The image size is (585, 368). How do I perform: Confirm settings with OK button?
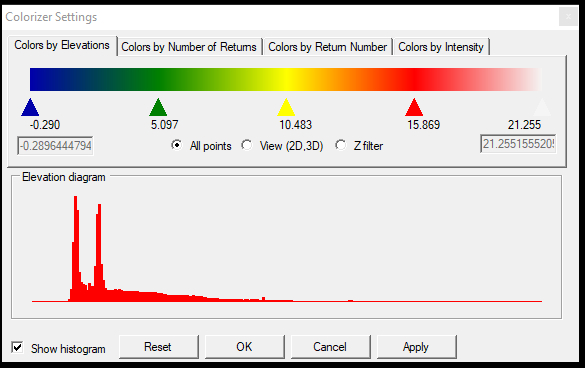click(x=244, y=347)
